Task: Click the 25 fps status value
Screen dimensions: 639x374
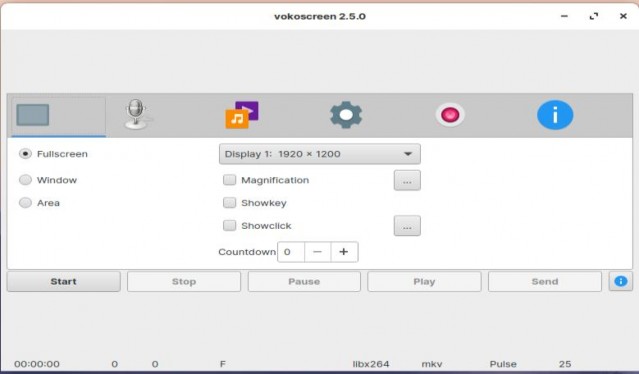Action: click(565, 364)
